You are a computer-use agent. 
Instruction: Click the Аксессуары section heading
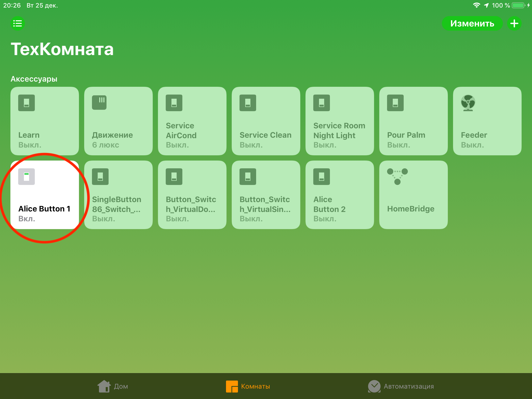(x=34, y=79)
